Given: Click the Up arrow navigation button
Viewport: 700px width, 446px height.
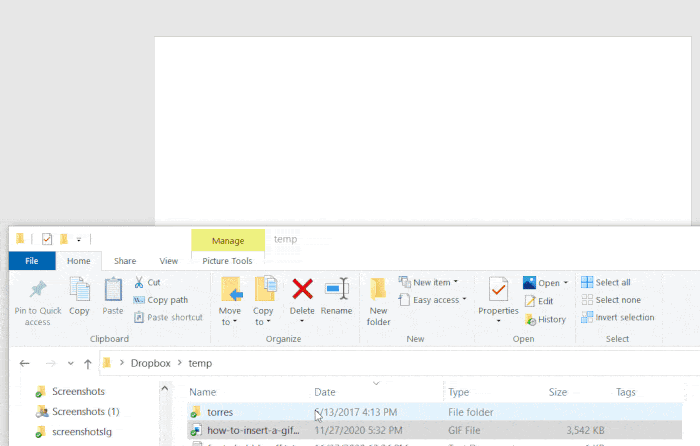Looking at the screenshot, I should click(x=88, y=363).
